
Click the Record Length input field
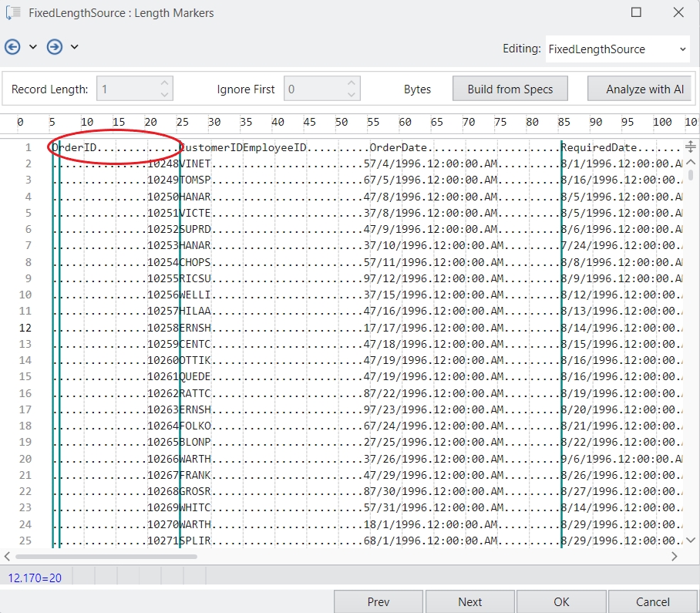(127, 89)
